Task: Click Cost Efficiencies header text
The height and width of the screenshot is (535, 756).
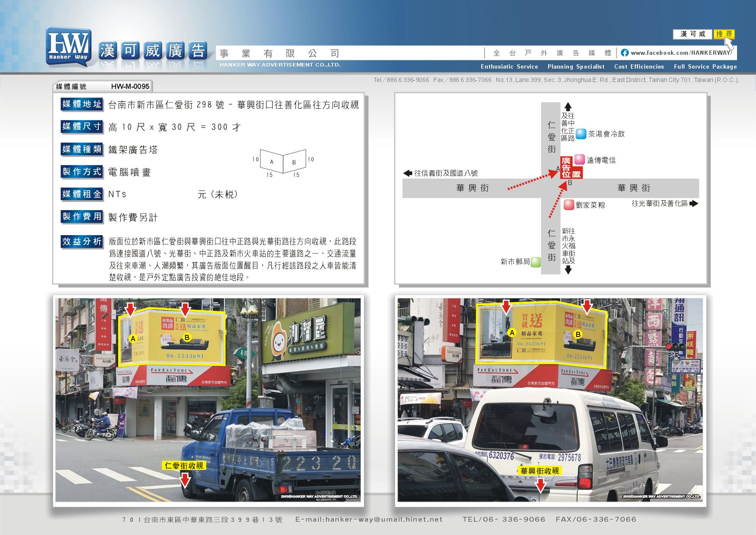Action: pyautogui.click(x=639, y=66)
